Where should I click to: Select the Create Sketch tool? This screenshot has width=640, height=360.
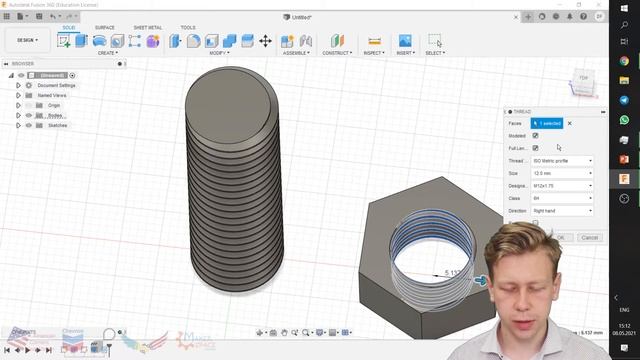[x=64, y=41]
